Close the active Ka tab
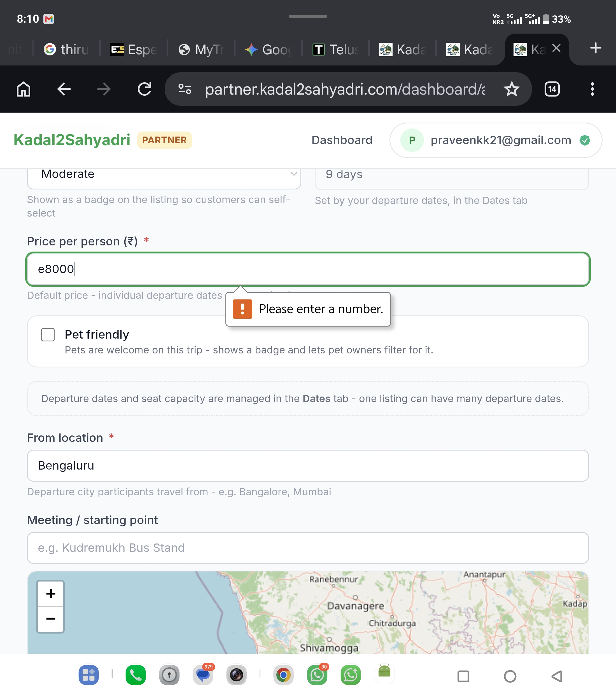The image size is (616, 694). (x=556, y=48)
